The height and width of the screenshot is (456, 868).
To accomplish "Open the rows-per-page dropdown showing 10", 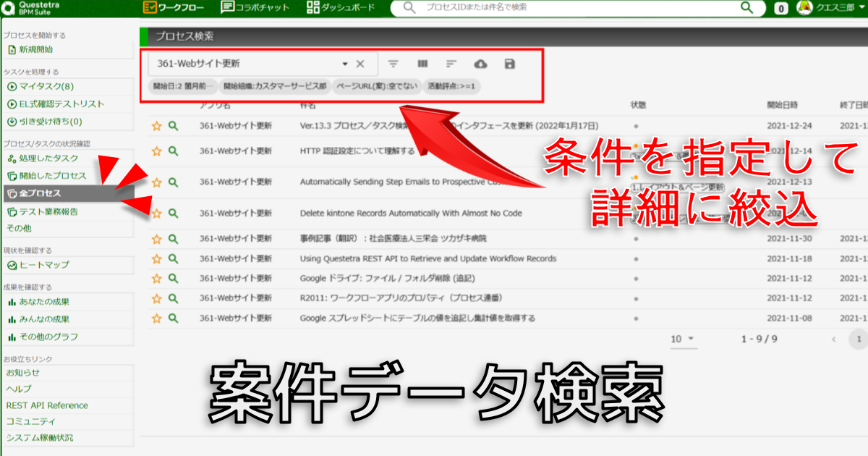I will click(683, 339).
